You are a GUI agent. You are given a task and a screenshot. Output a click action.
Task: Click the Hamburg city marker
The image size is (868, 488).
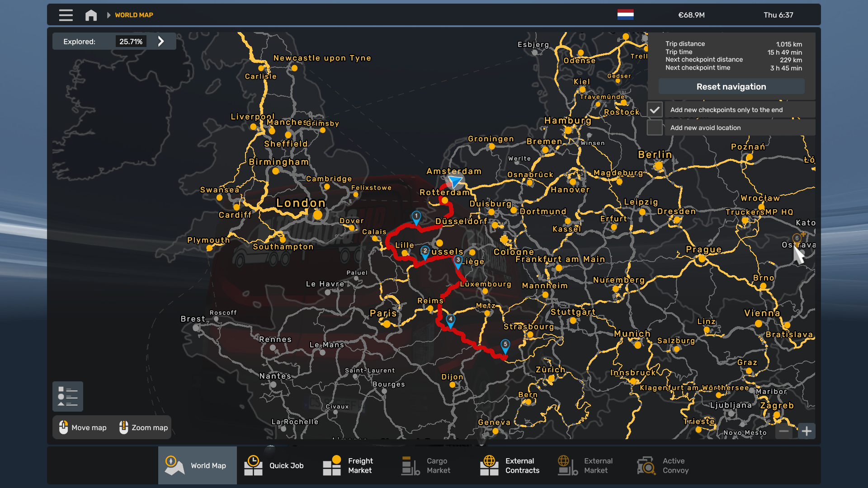coord(568,131)
